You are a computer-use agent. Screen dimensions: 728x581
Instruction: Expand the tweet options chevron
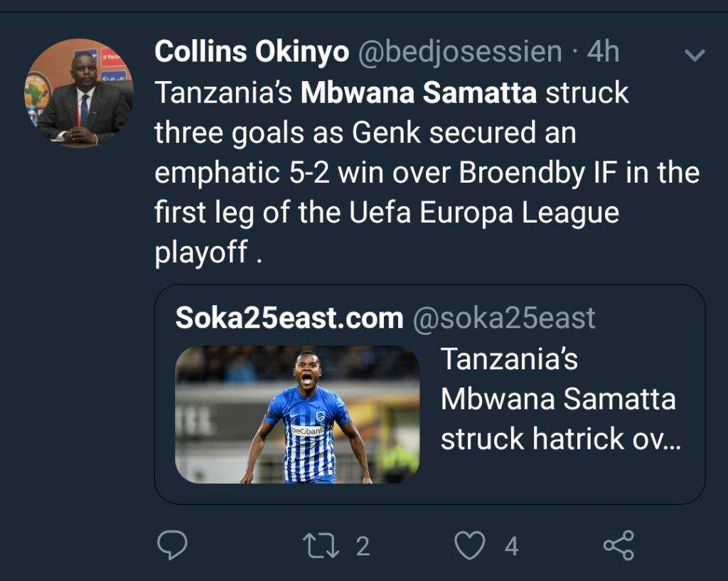[x=695, y=55]
